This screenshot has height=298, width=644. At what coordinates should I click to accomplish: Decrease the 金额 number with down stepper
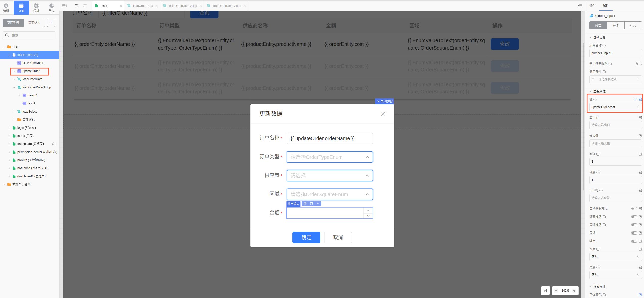(x=368, y=216)
